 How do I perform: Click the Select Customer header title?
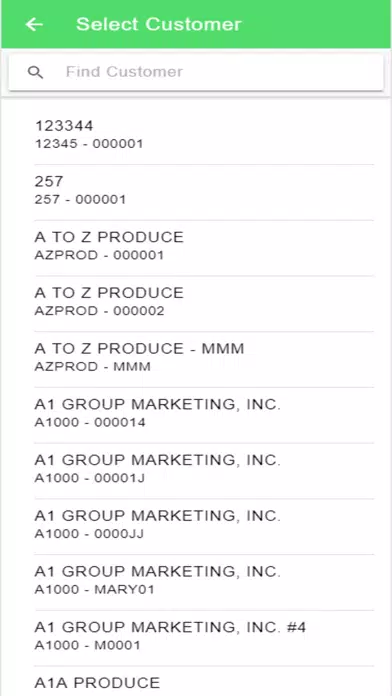pyautogui.click(x=158, y=24)
